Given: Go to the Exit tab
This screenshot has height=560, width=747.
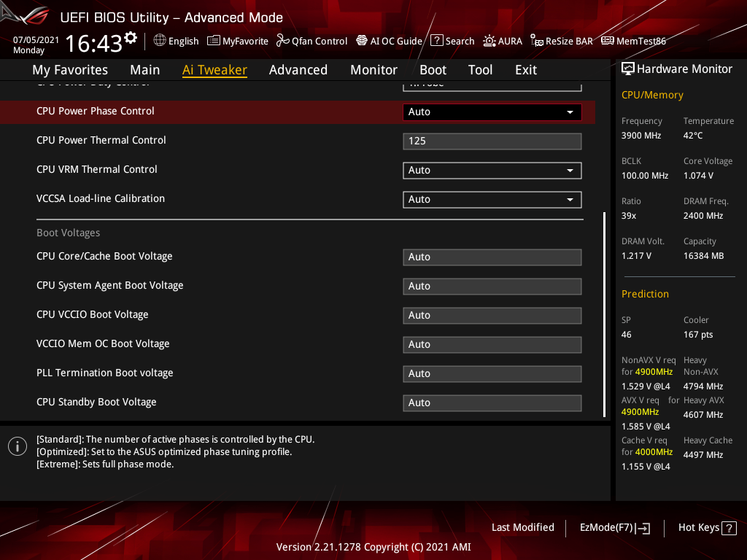Looking at the screenshot, I should (x=526, y=70).
